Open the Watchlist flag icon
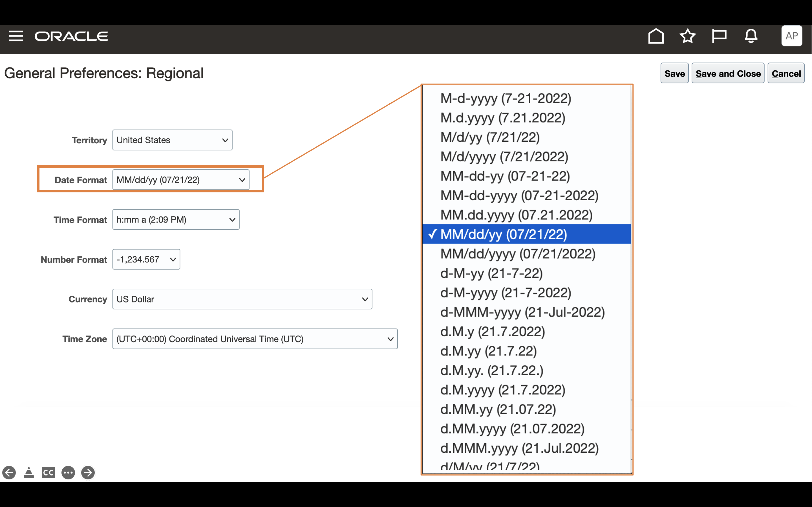This screenshot has width=812, height=507. click(x=719, y=36)
